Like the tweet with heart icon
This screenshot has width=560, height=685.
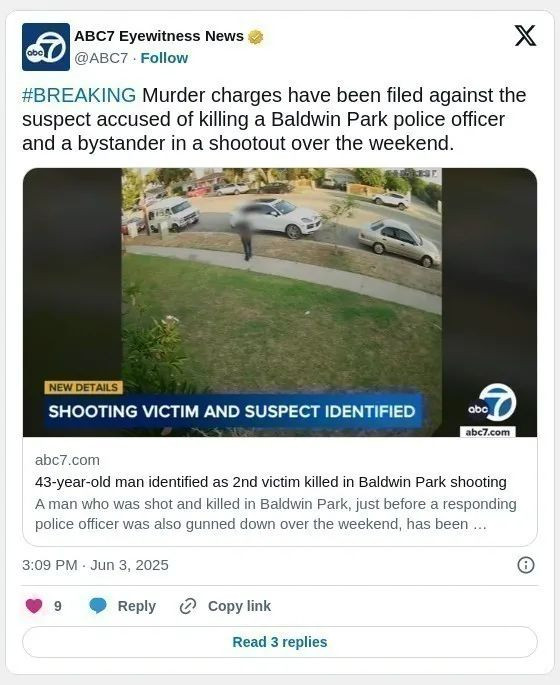tap(34, 606)
